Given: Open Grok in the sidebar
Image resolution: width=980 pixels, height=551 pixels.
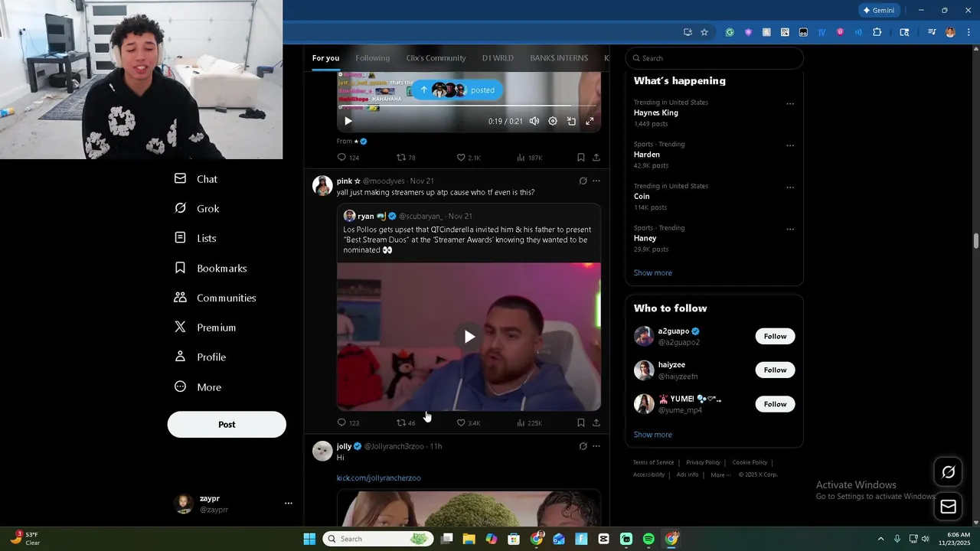Looking at the screenshot, I should pos(197,209).
